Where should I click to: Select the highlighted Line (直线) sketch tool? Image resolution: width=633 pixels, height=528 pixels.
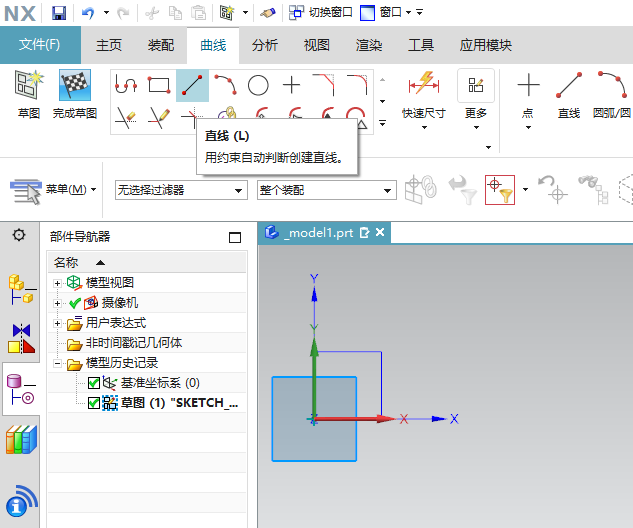[192, 85]
